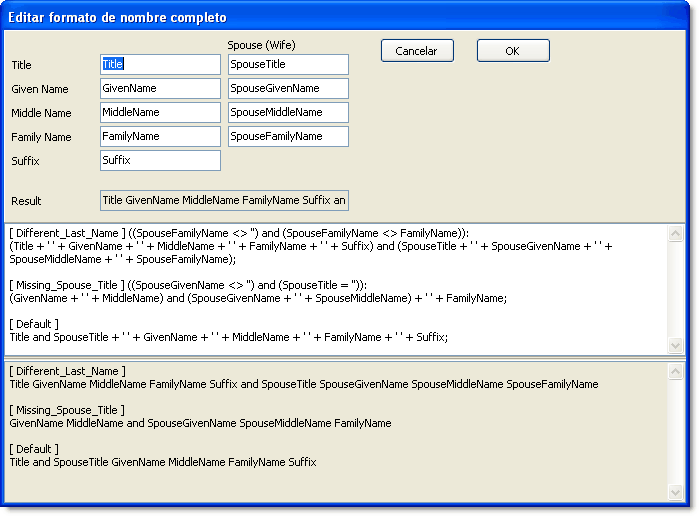Click into the FamilyName input field
The image size is (699, 516).
pyautogui.click(x=160, y=136)
